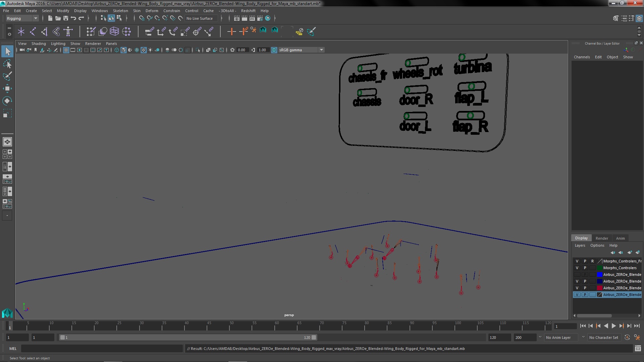644x362 pixels.
Task: Open the Skeleton menu
Action: pos(120,11)
